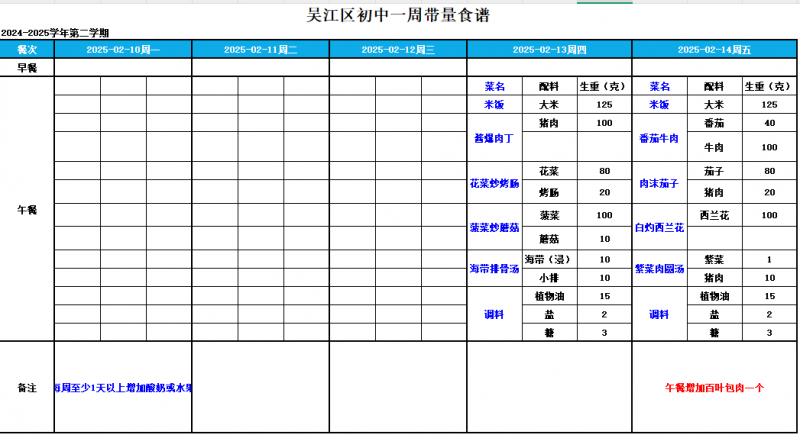Select the 2025-02-13周四 header cell
Screen dimensions: 800x438
tap(549, 49)
